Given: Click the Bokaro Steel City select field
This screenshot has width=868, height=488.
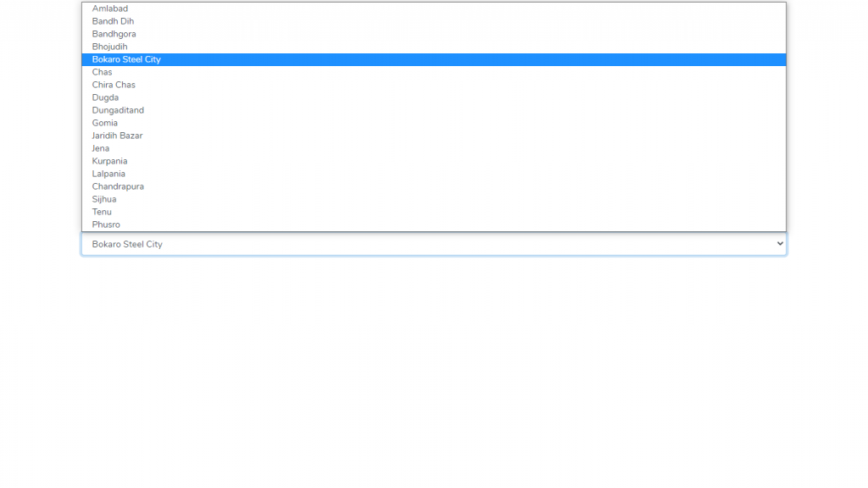Looking at the screenshot, I should pos(424,244).
